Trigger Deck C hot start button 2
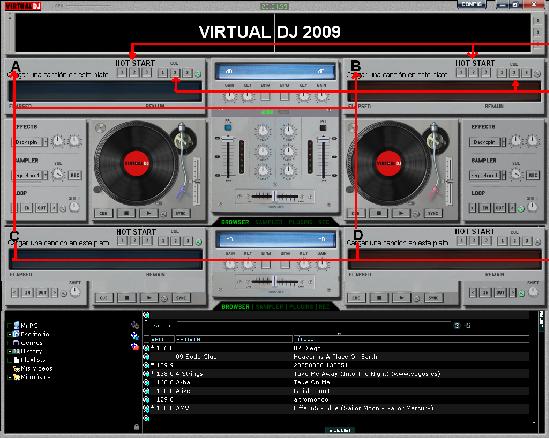Viewport: 549px width, 439px height. pyautogui.click(x=134, y=241)
